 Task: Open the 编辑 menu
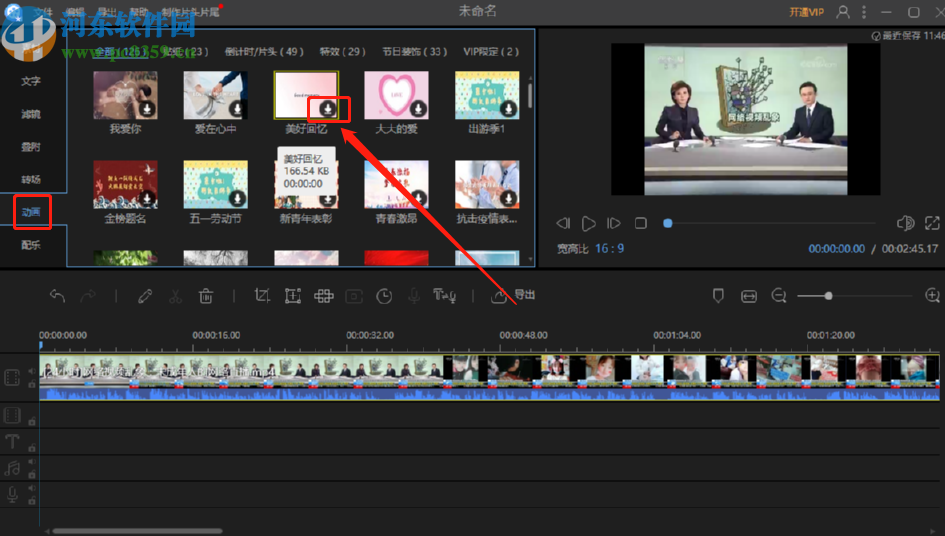pyautogui.click(x=75, y=12)
